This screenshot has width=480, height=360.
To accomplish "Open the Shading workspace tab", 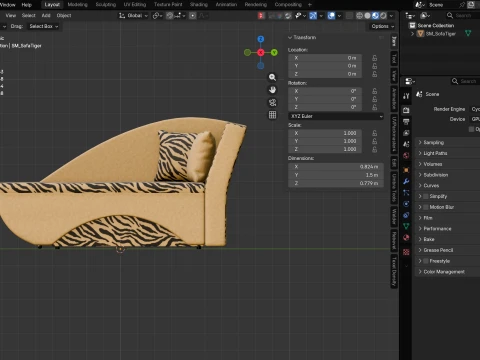I will pyautogui.click(x=199, y=5).
